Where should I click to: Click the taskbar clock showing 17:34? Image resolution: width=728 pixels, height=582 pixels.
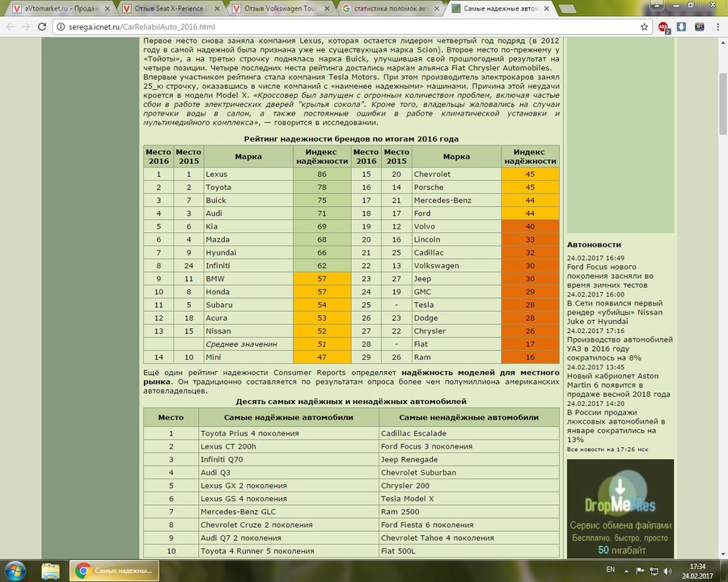697,571
